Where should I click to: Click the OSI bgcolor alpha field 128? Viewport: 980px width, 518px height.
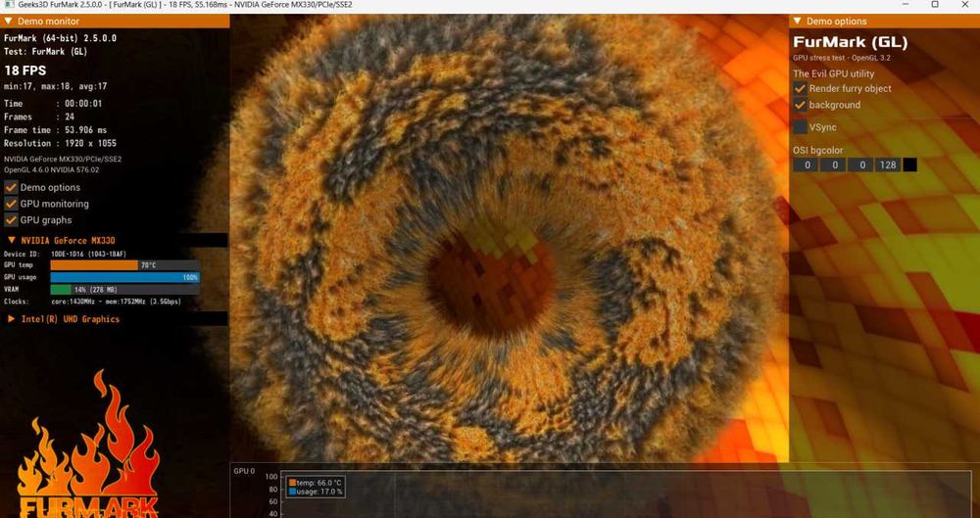[x=888, y=165]
